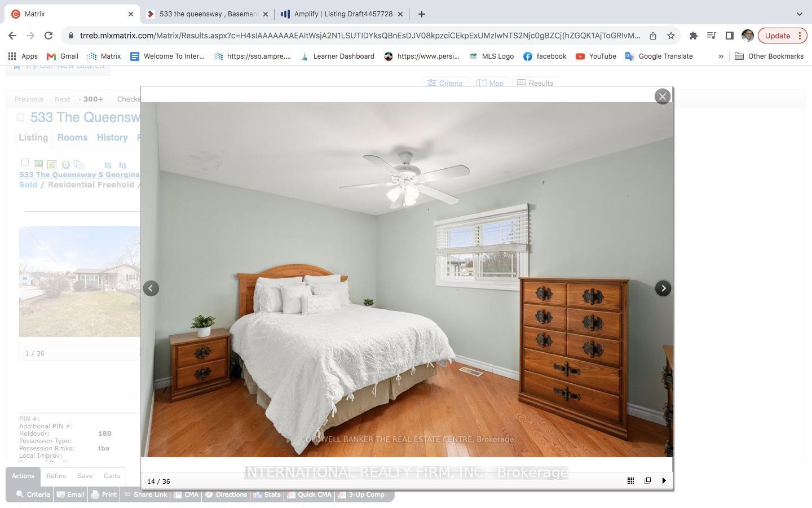Close the photo viewer popup
Screen dimensions: 812x508
click(663, 97)
